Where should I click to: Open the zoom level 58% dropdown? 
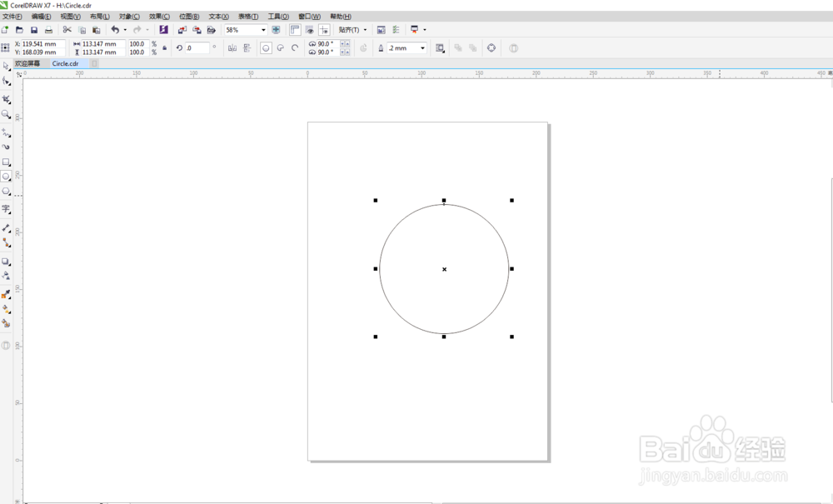click(x=263, y=30)
